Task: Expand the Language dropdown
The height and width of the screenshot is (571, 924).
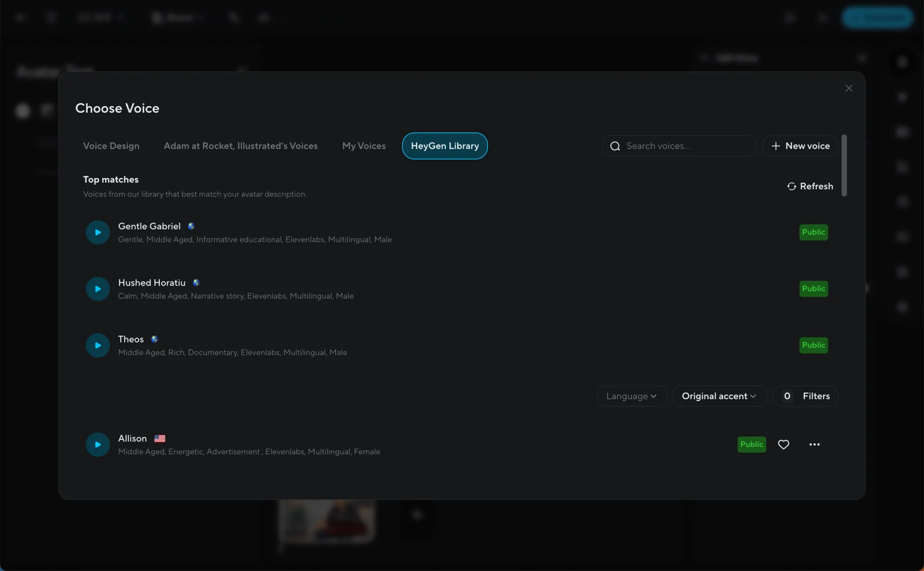Action: 632,396
